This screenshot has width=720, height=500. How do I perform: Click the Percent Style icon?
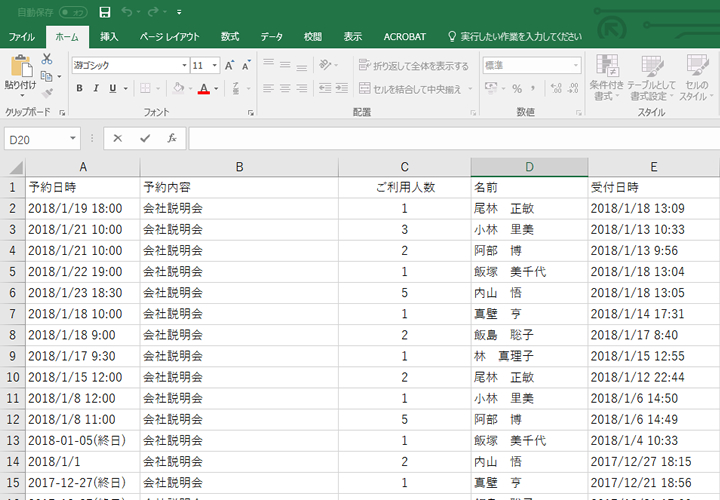tap(517, 89)
